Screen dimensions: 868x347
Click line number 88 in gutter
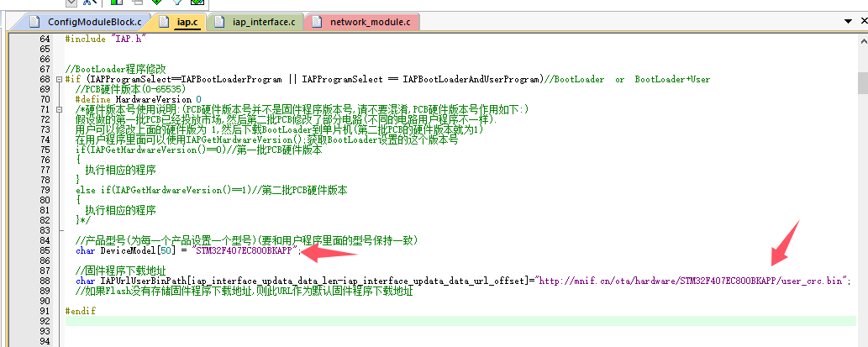click(x=45, y=281)
